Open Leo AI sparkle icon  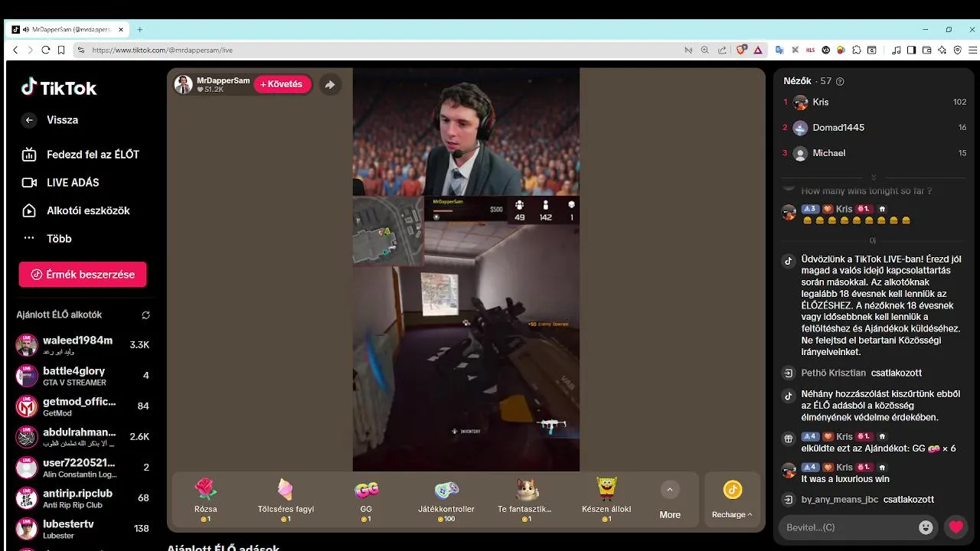[x=942, y=50]
